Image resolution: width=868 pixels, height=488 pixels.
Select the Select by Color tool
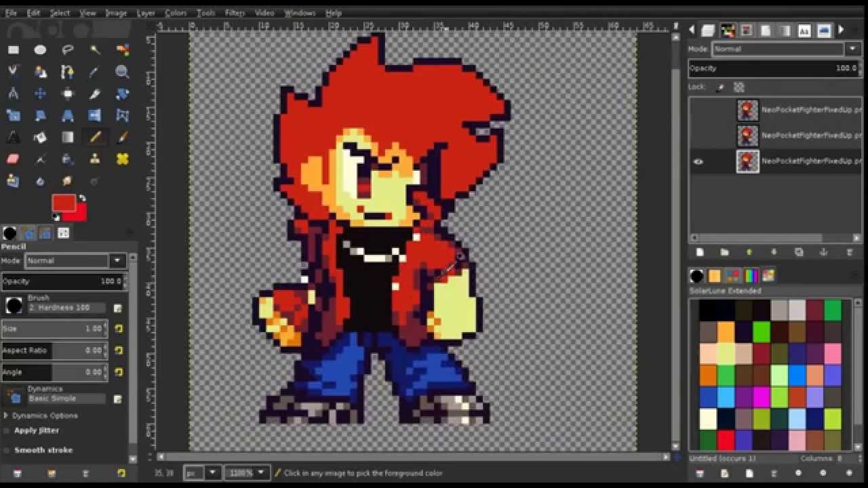(123, 50)
